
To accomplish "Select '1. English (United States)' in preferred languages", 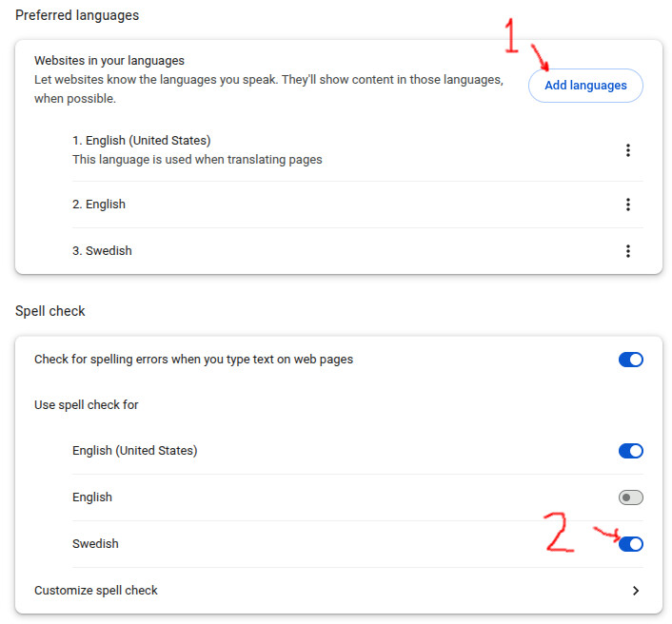I will [142, 141].
